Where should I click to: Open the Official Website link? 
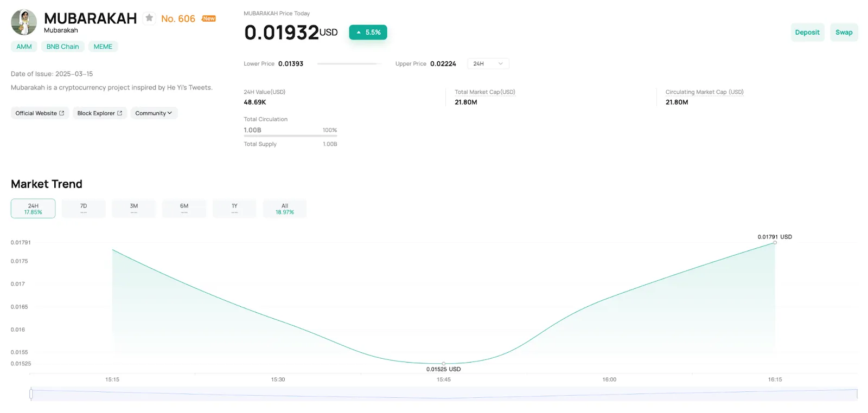pyautogui.click(x=40, y=113)
